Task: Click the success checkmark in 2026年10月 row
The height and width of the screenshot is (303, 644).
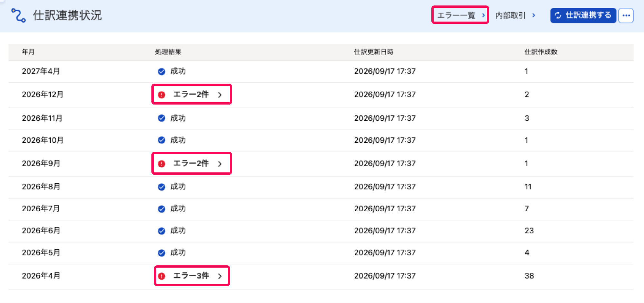Action: point(161,140)
